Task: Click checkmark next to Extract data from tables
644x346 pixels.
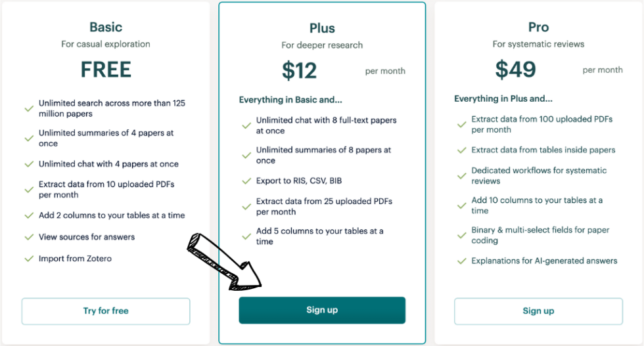Action: 461,150
